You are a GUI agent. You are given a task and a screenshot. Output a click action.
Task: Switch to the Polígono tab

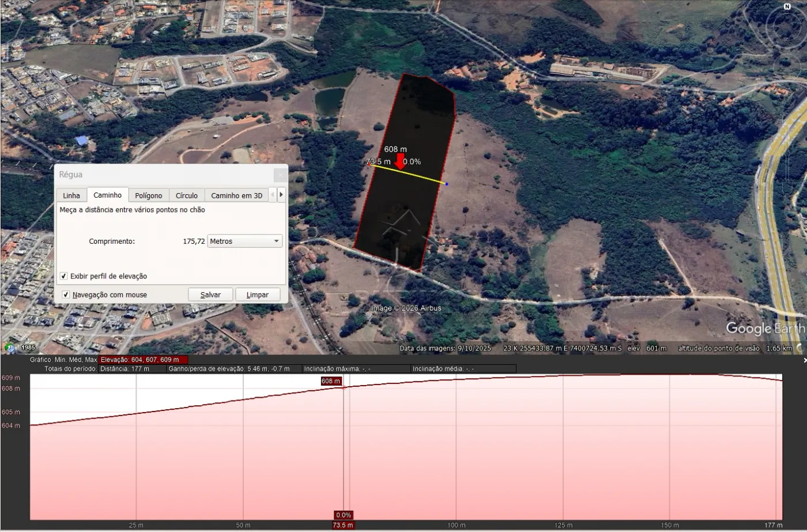coord(149,195)
